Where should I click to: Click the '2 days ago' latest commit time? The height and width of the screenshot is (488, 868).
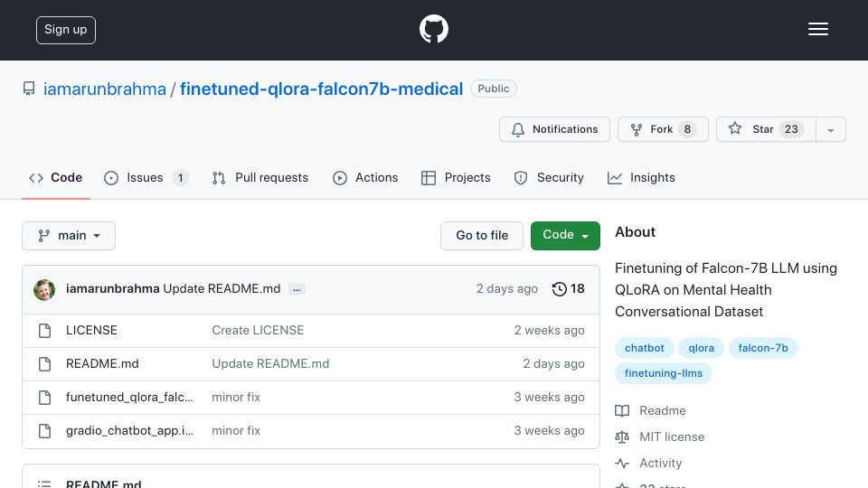click(507, 289)
